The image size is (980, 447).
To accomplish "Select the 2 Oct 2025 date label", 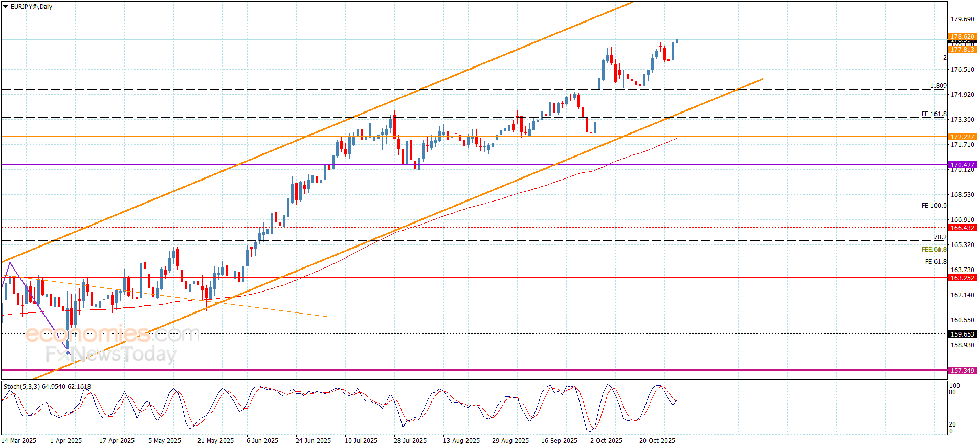I will [x=607, y=440].
